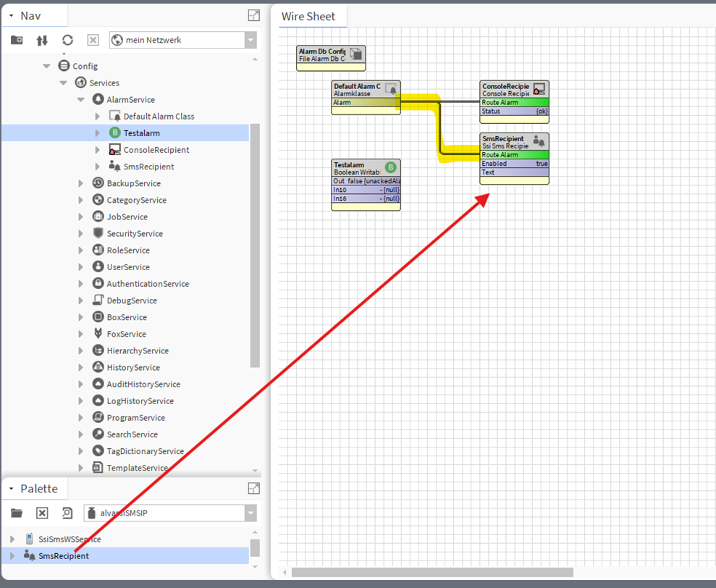
Task: Click the Palette close icon
Action: (x=42, y=513)
